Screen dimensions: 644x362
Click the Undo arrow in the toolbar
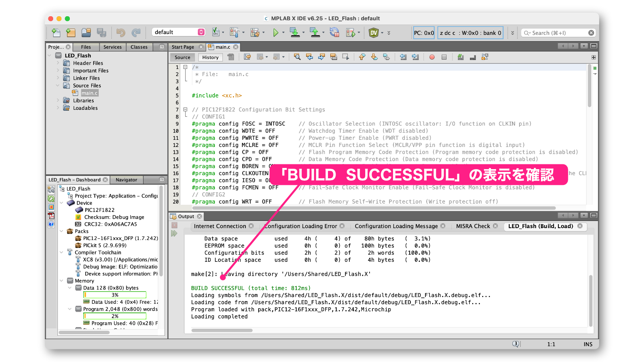click(x=121, y=33)
